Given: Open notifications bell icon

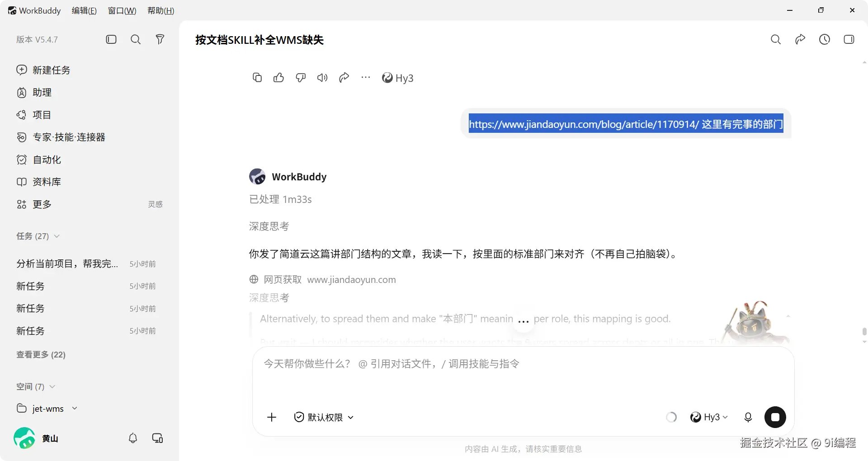Looking at the screenshot, I should (133, 438).
